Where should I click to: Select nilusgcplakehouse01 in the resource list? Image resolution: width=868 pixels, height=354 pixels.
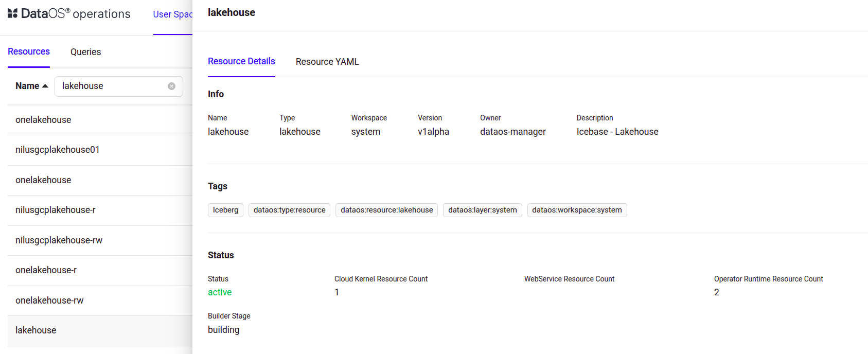[x=58, y=150]
